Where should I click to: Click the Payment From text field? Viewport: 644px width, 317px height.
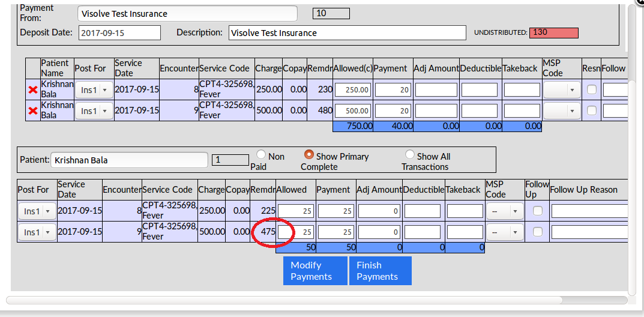pyautogui.click(x=187, y=14)
